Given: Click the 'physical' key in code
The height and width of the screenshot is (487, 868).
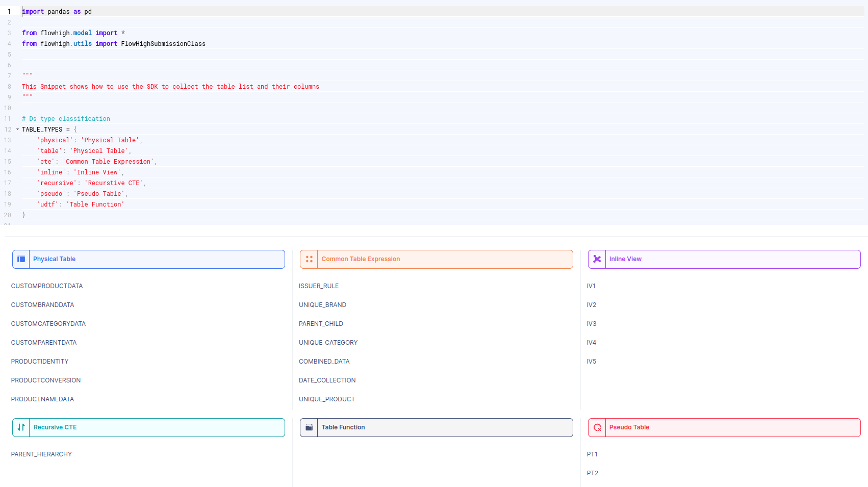Looking at the screenshot, I should 55,140.
